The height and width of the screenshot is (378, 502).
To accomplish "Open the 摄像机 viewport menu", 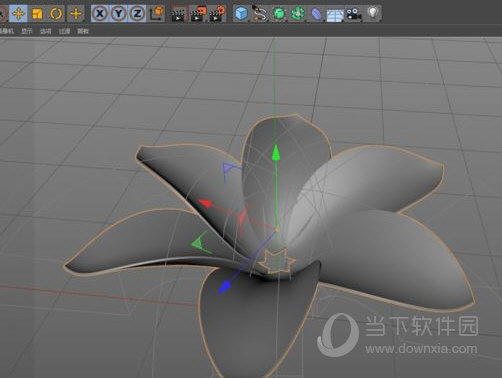I will tap(7, 31).
